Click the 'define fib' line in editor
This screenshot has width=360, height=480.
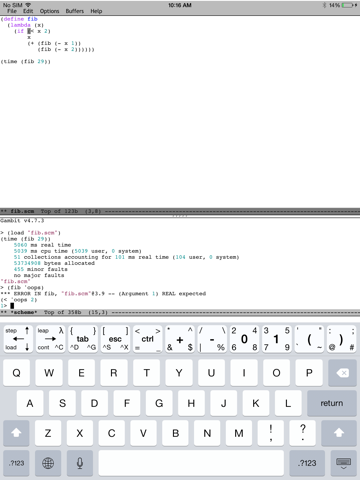click(x=19, y=19)
